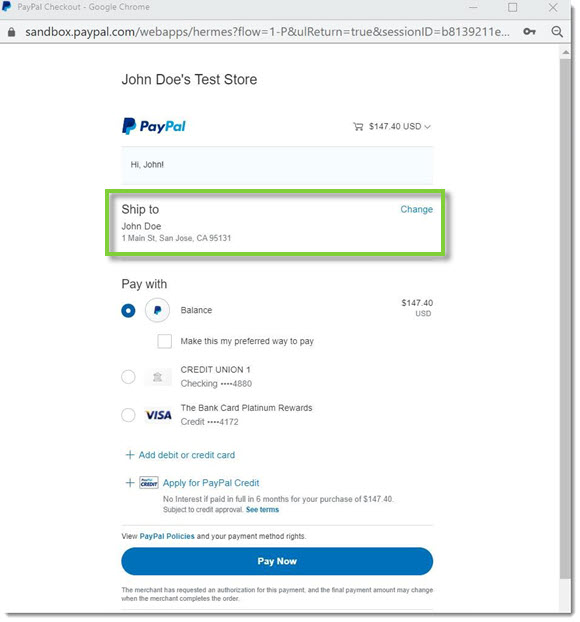
Task: Select CREDIT UNION 1 checking account
Action: pos(128,376)
